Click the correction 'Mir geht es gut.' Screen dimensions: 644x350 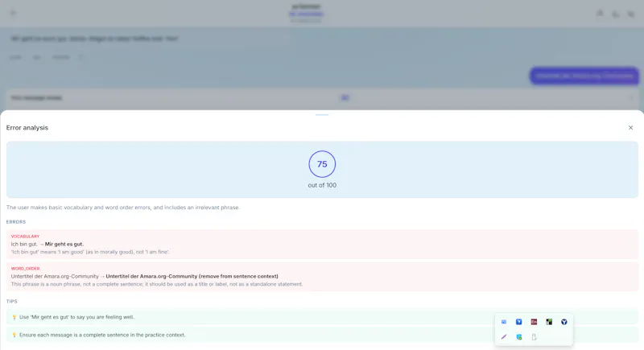[64, 244]
